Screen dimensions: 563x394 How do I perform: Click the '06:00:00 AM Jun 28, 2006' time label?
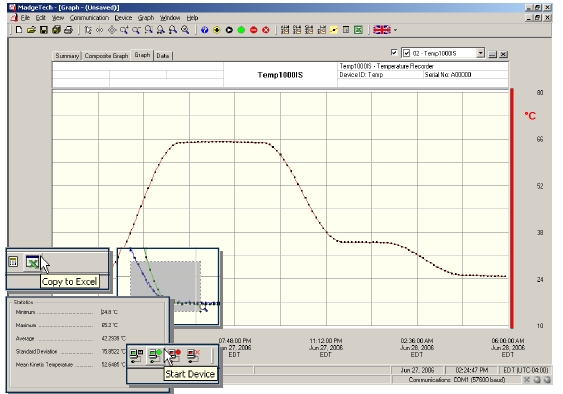pyautogui.click(x=508, y=347)
